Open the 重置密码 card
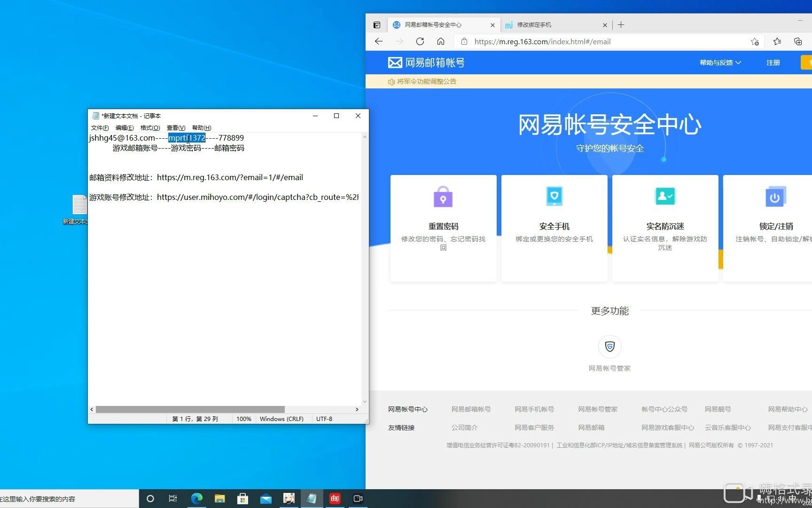 point(443,229)
